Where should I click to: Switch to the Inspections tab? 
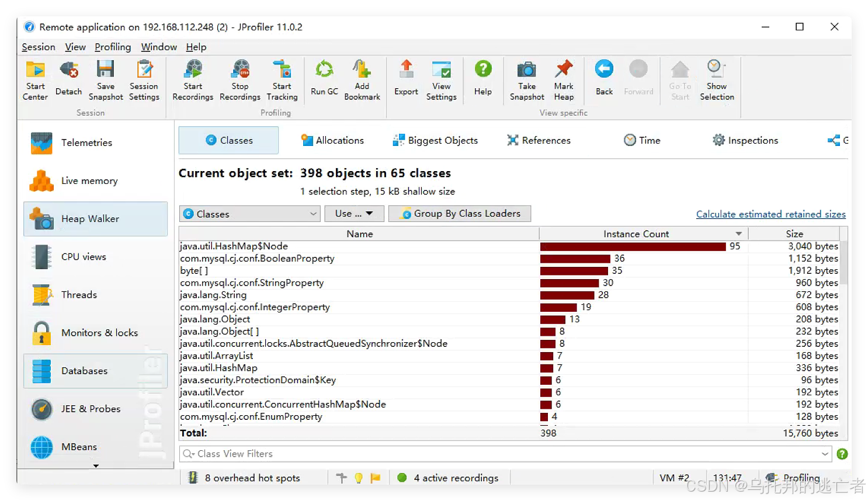[745, 140]
